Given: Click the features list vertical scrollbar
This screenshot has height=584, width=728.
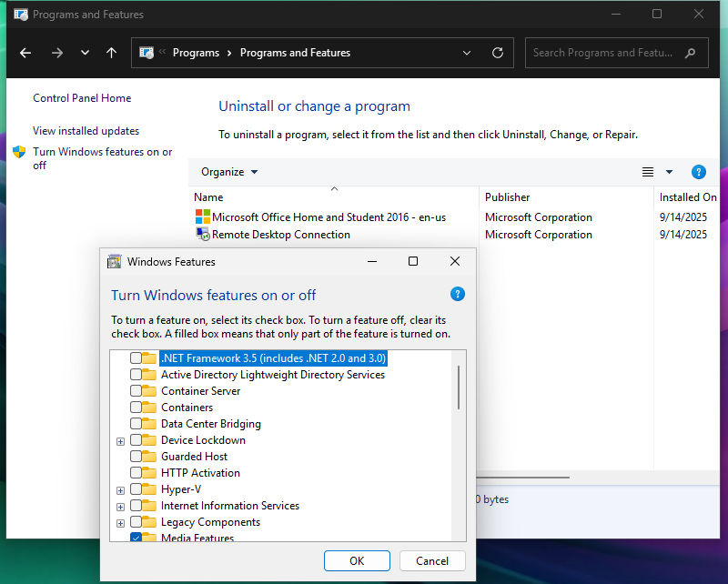Looking at the screenshot, I should tap(459, 388).
